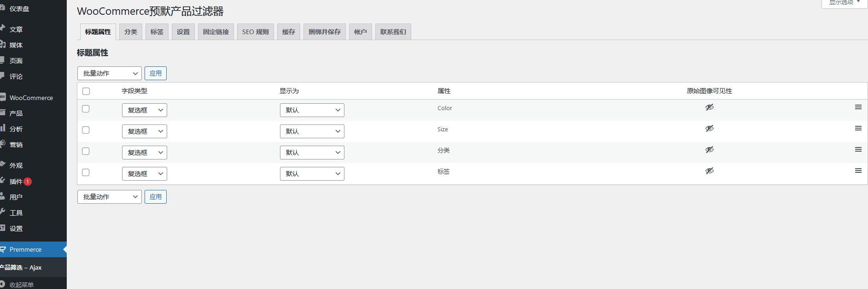Switch to the 缓存 tab
Image resolution: width=868 pixels, height=289 pixels.
pyautogui.click(x=289, y=32)
